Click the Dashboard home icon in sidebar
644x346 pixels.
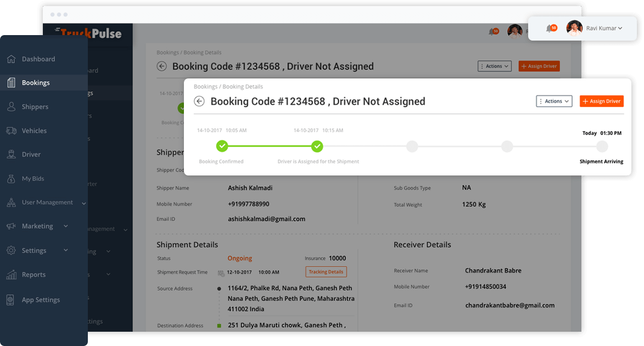[11, 59]
